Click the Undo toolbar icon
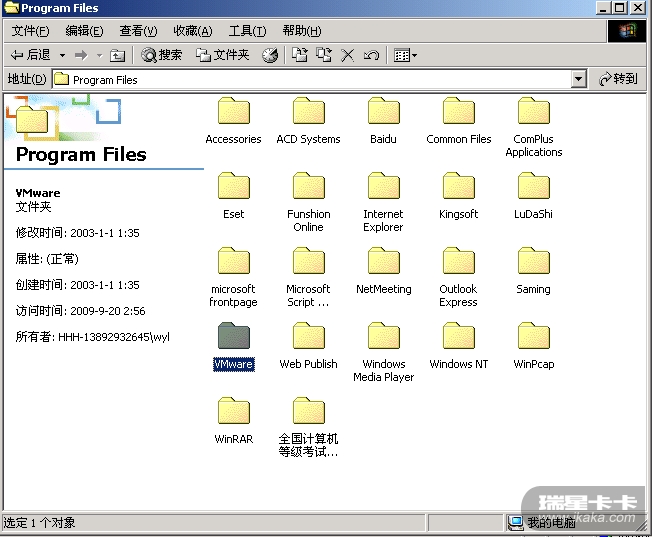Image resolution: width=652 pixels, height=537 pixels. [371, 55]
